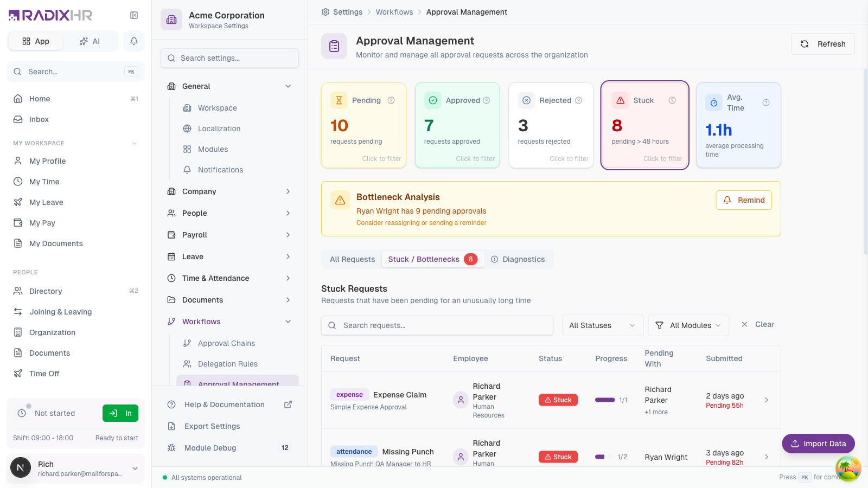Collapse the sidebar panel icon
This screenshot has width=868, height=488.
(x=134, y=15)
